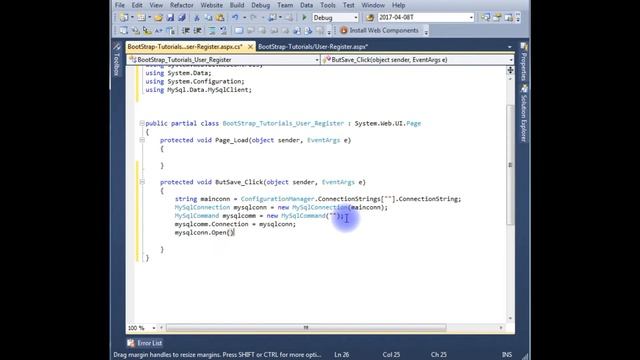
Task: Click the 'using MySql.Data.MySqlClient;' line
Action: tap(198, 90)
